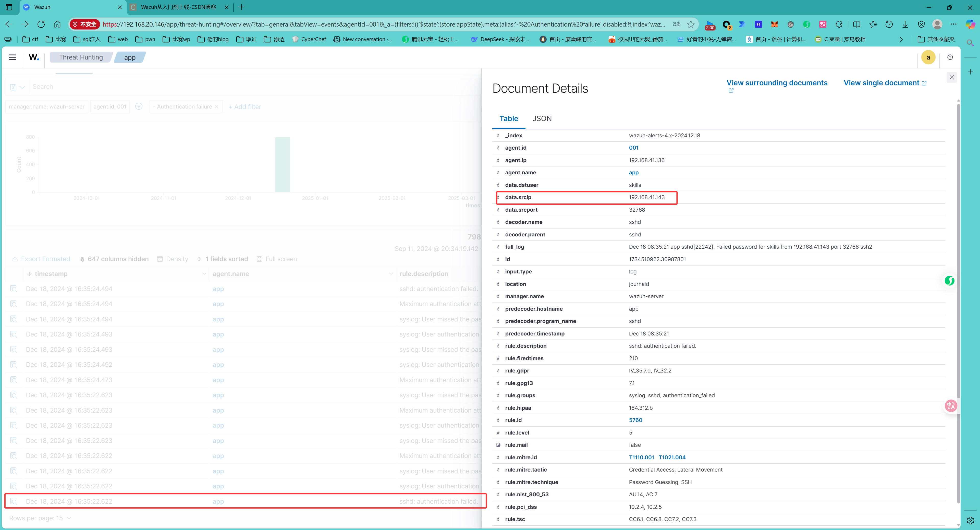
Task: Switch to the CSDN Wazuh browser tab
Action: click(x=178, y=7)
